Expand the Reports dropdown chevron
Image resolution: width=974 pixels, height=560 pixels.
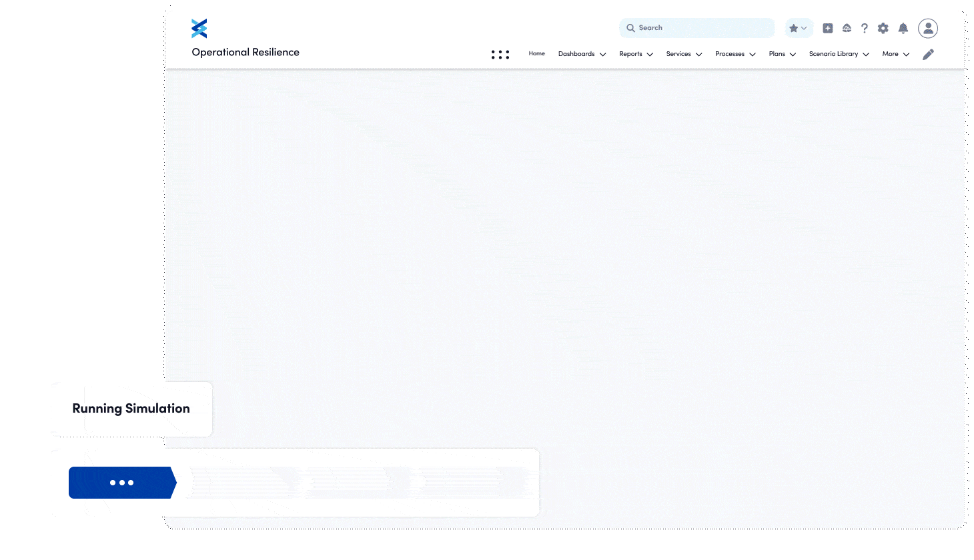[650, 55]
